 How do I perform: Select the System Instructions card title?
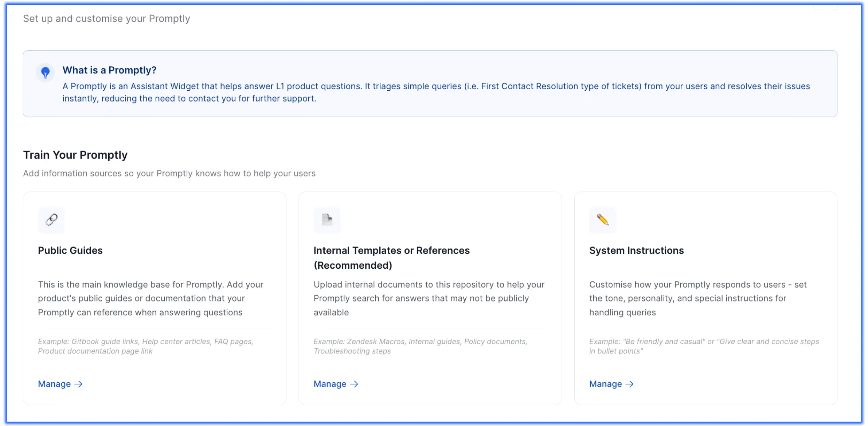(636, 251)
